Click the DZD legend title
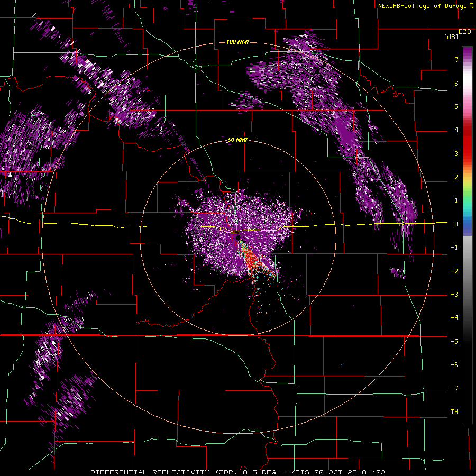Screen dimensions: 476x476 [465, 32]
